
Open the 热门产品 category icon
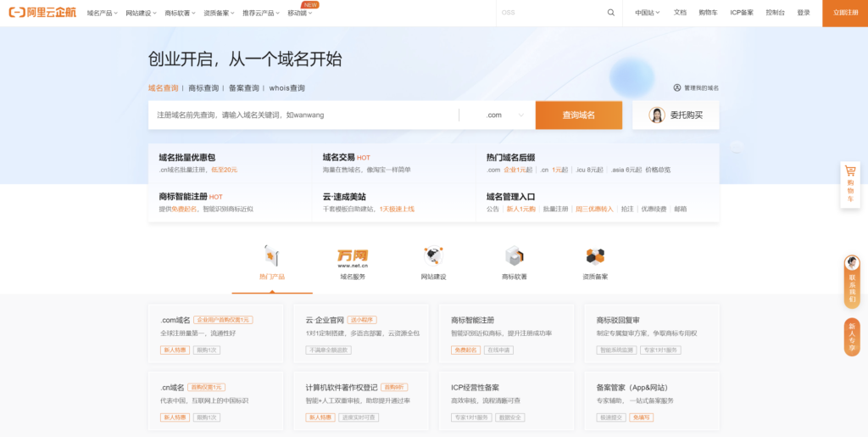tap(272, 256)
